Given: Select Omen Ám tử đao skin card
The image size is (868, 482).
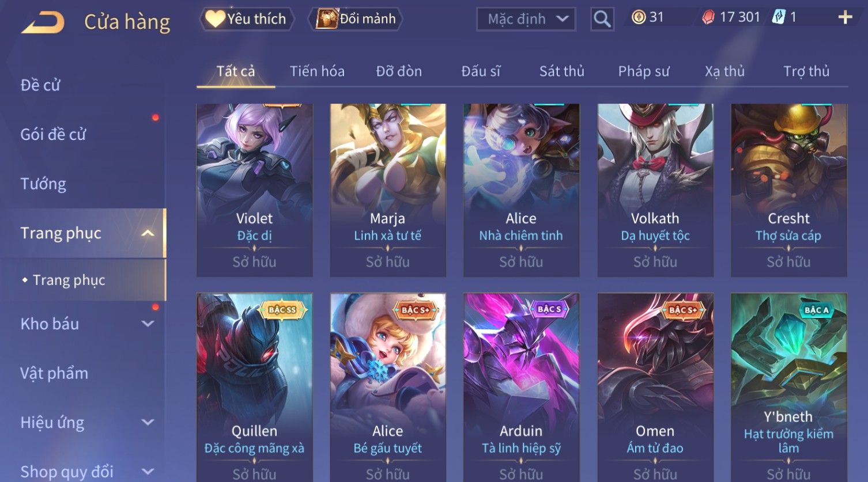Looking at the screenshot, I should pyautogui.click(x=655, y=387).
